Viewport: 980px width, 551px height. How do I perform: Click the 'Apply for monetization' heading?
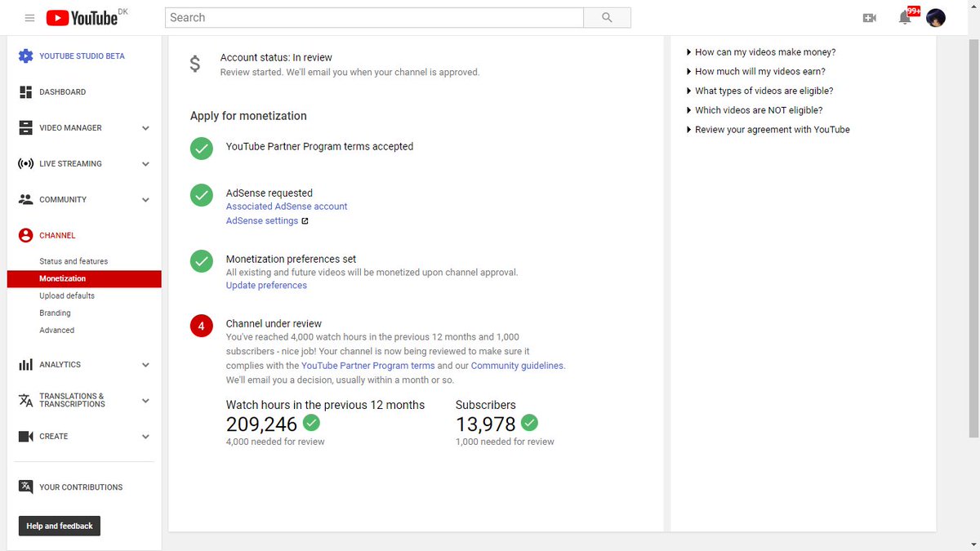click(248, 116)
